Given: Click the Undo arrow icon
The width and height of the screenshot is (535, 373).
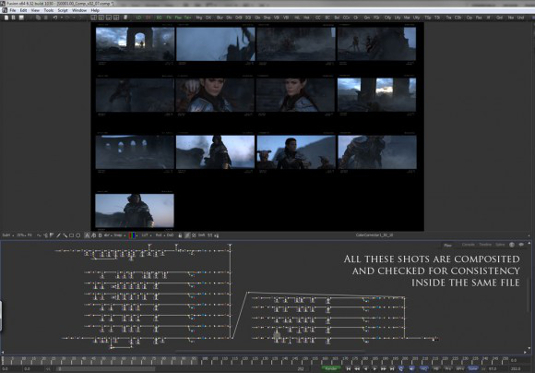Looking at the screenshot, I should coord(55,17).
